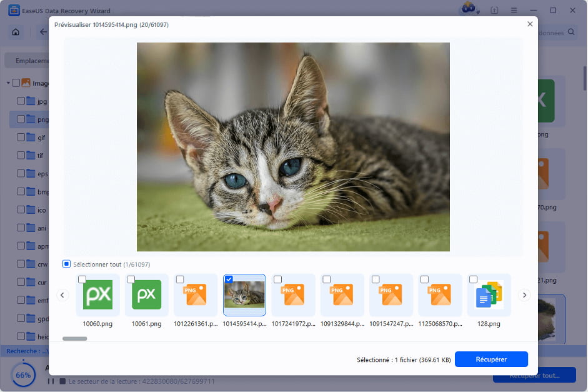Click the Récupérer tout button in main window
588x392 pixels.
click(x=534, y=376)
